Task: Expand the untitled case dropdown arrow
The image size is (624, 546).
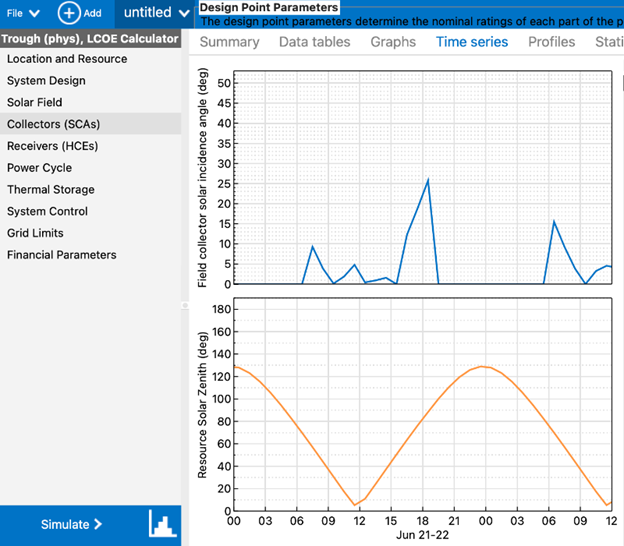Action: click(182, 14)
